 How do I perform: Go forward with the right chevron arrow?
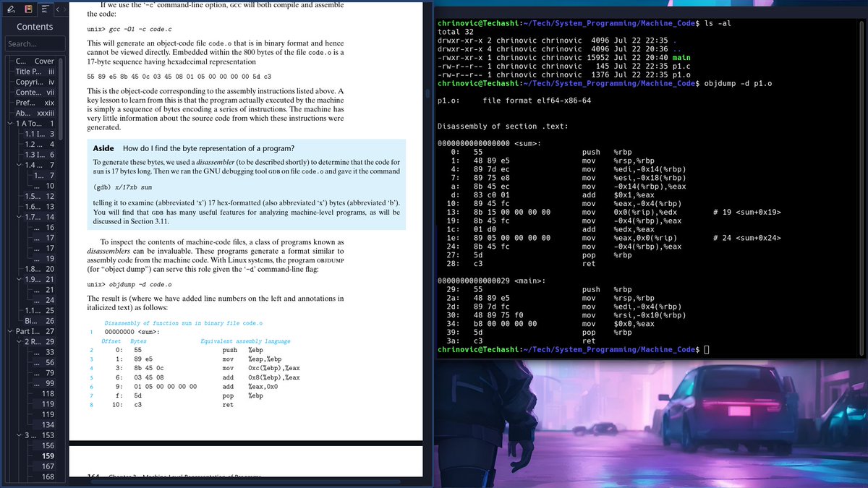66,9
